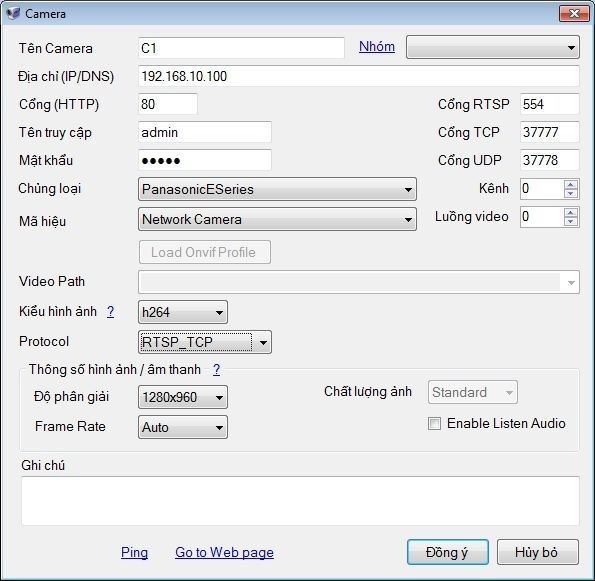Open the Độ phân giải 1280x960 dropdown
This screenshot has height=581, width=595.
(183, 397)
